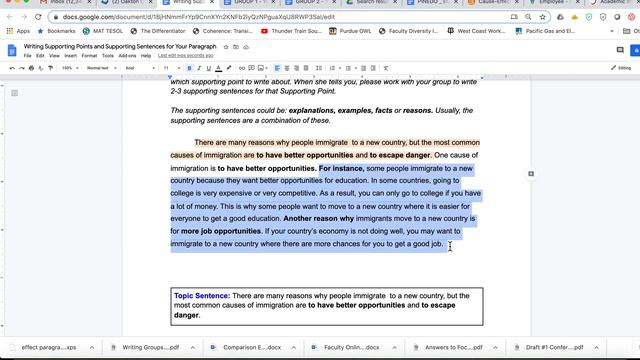Open the Purdue OWL bookmark

(x=350, y=31)
